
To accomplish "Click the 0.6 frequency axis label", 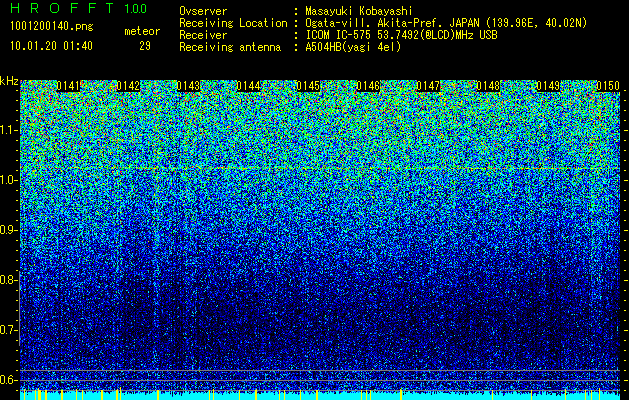I will [x=9, y=380].
